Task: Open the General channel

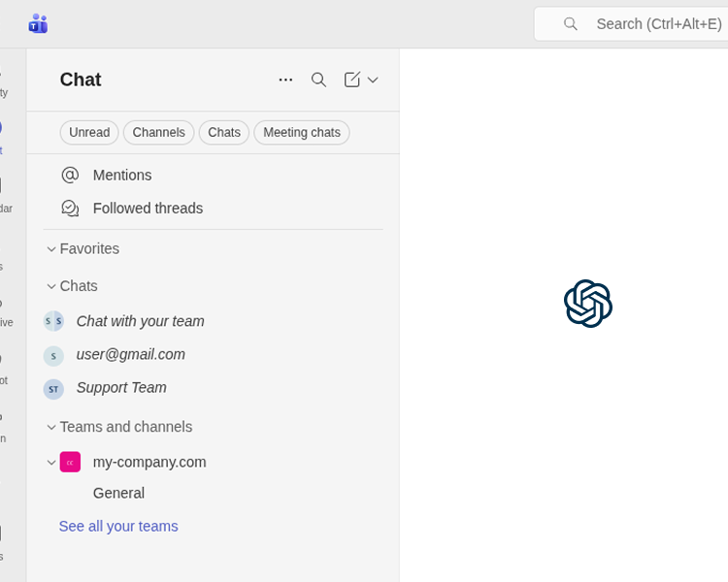Action: [118, 493]
